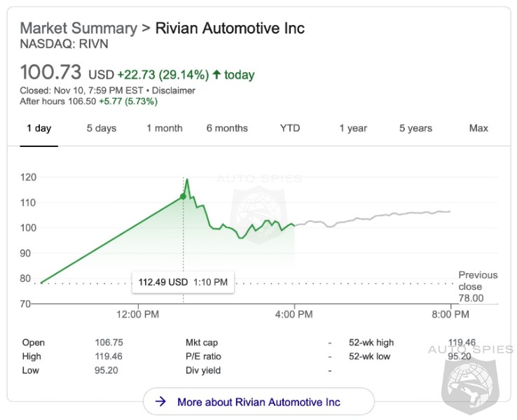Viewport: 517px width, 420px height.
Task: Switch to 1 year range
Action: pyautogui.click(x=353, y=128)
